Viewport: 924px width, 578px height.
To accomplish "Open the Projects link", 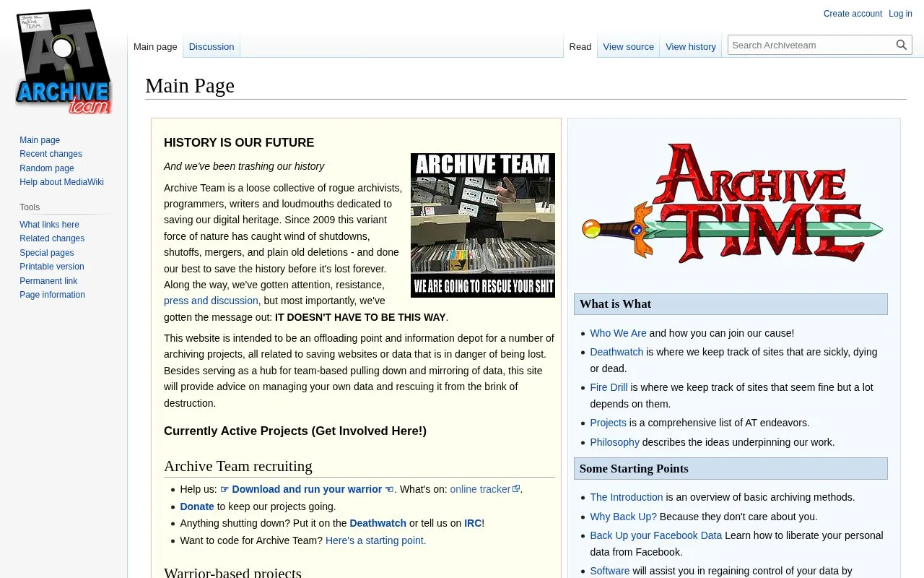I will coord(608,423).
